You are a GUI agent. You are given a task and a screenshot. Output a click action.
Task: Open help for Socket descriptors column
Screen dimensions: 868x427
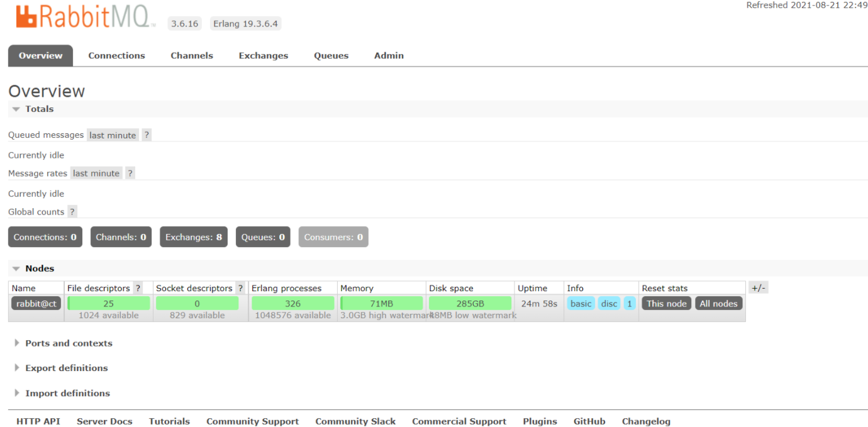(x=240, y=288)
